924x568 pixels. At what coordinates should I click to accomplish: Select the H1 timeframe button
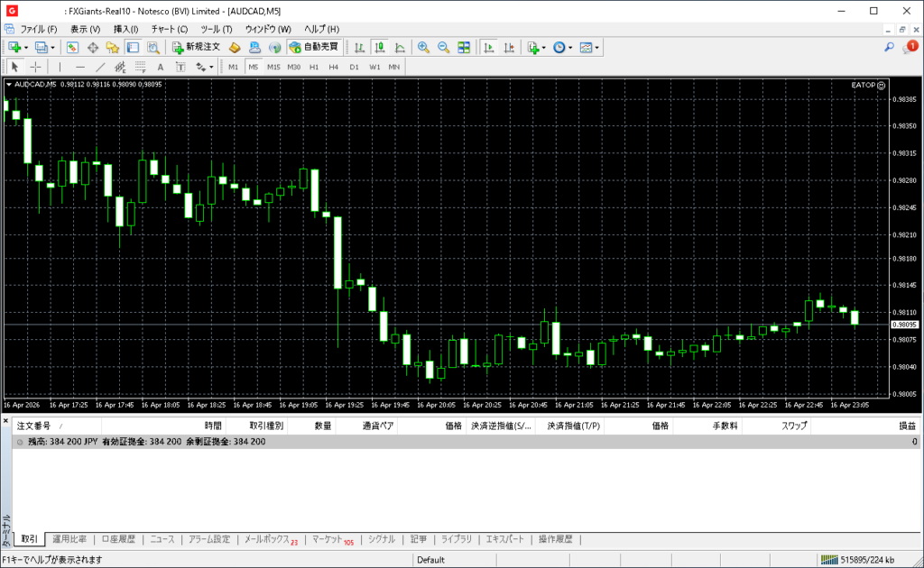pyautogui.click(x=314, y=67)
